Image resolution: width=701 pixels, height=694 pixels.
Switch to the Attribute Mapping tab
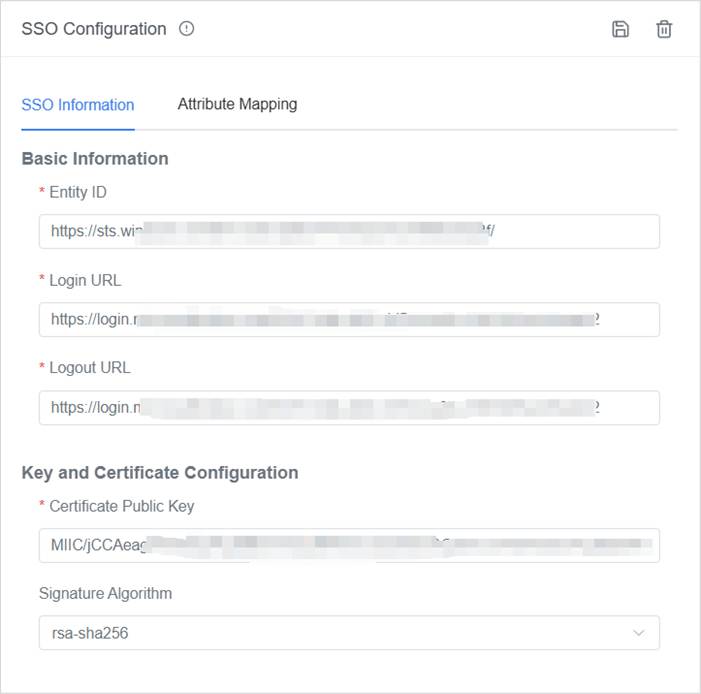click(x=237, y=104)
